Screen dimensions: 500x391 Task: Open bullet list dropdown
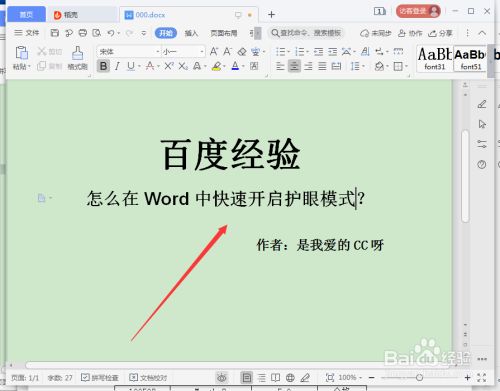tap(288, 52)
